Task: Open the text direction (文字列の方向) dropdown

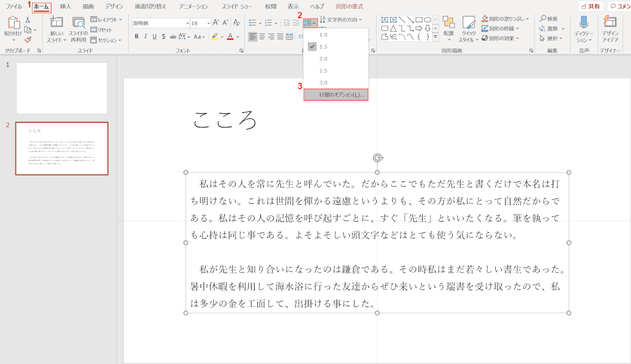Action: (x=341, y=20)
